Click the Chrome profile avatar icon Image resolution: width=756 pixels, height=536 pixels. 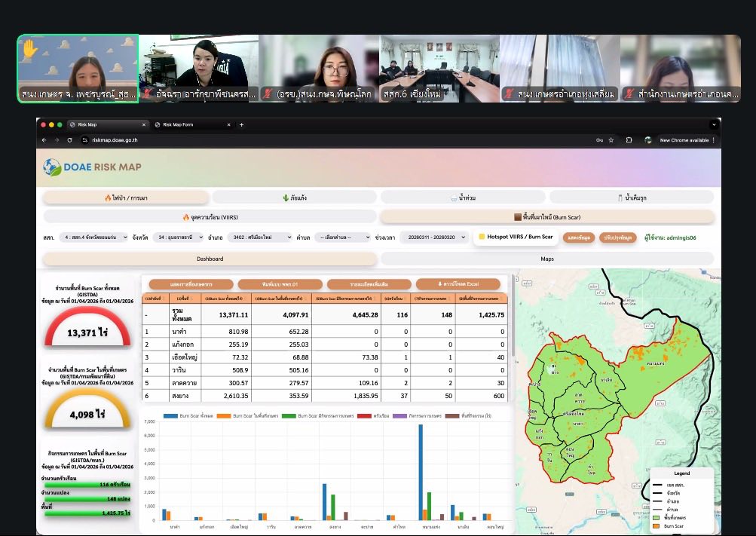point(647,140)
